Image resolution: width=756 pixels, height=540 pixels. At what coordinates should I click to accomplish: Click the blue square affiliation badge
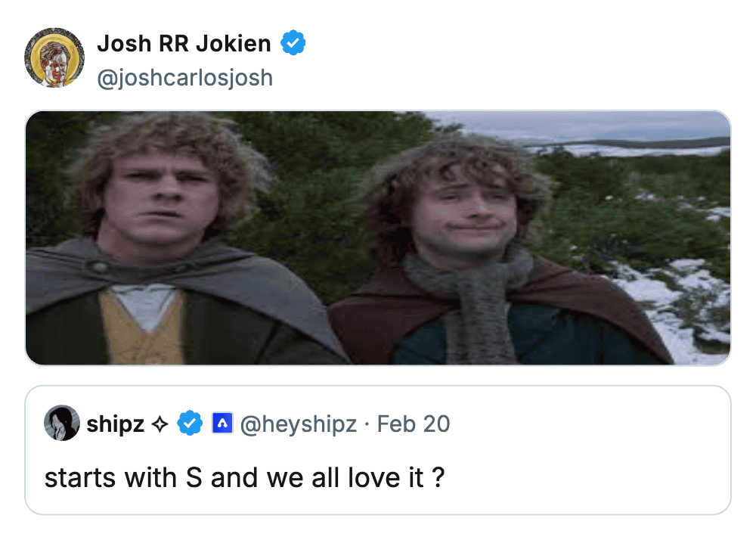pos(222,424)
